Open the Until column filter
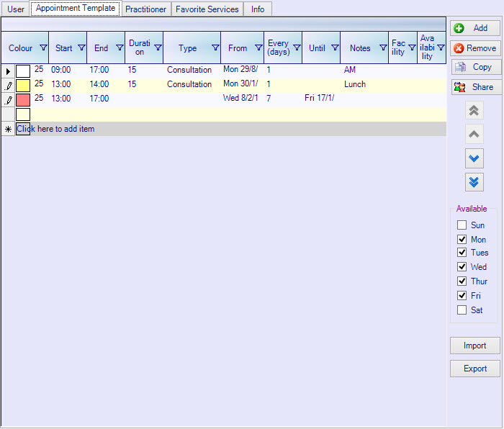The height and width of the screenshot is (429, 504). coord(335,48)
